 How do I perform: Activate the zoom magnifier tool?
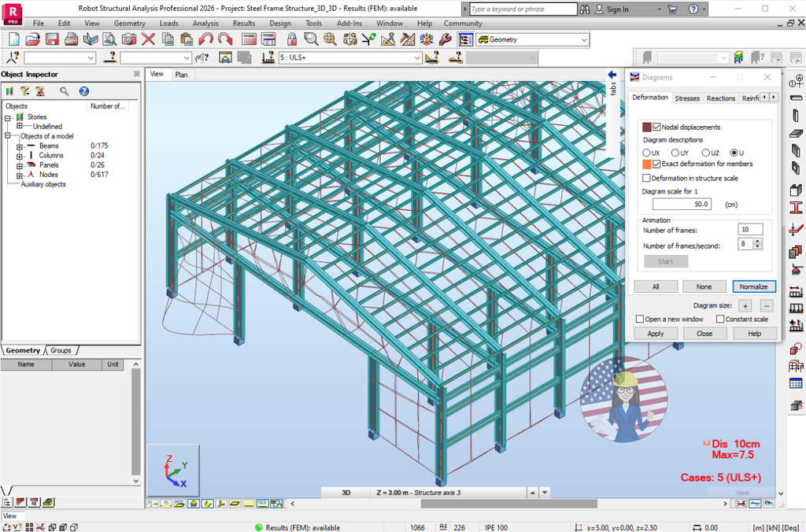coord(309,39)
